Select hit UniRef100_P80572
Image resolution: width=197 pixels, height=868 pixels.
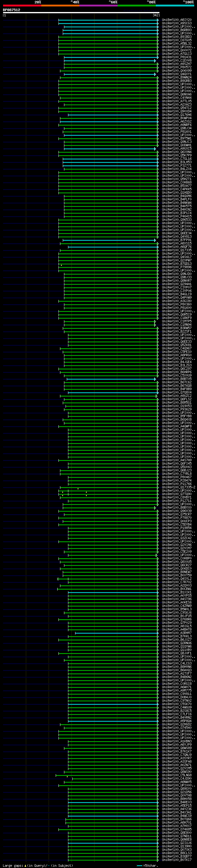[177, 67]
